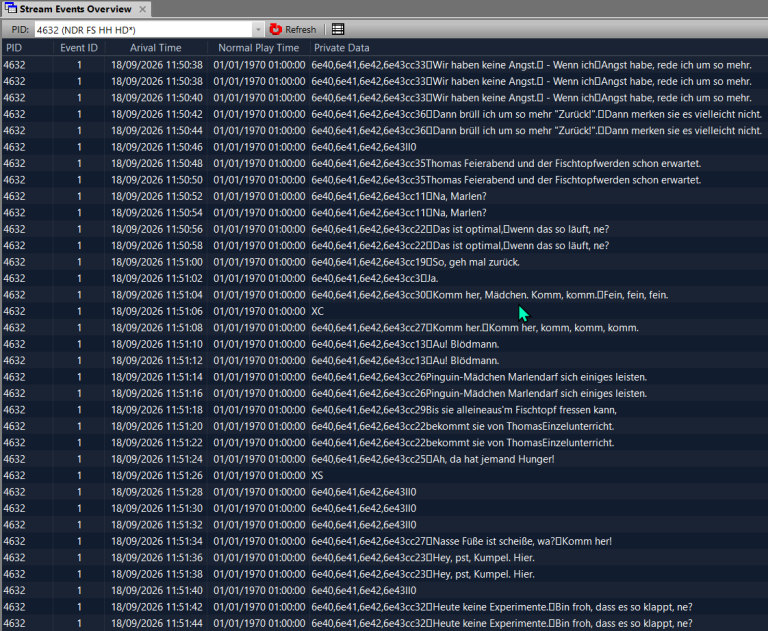Click private data in the 11:51:22 Einzelunterricht row

coord(463,443)
